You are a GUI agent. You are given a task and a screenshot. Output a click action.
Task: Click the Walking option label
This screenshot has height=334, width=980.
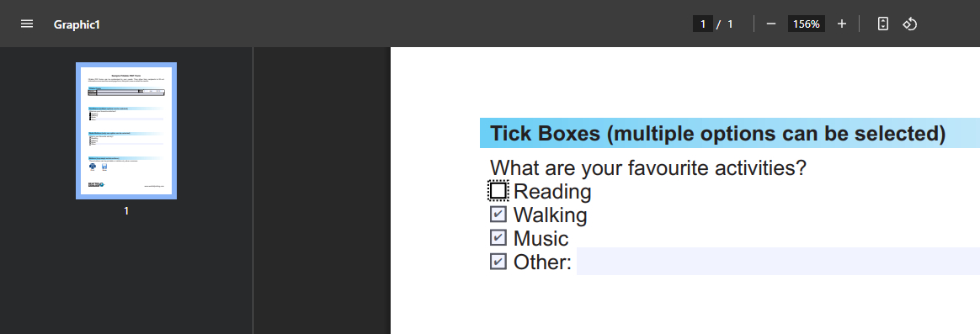[551, 215]
